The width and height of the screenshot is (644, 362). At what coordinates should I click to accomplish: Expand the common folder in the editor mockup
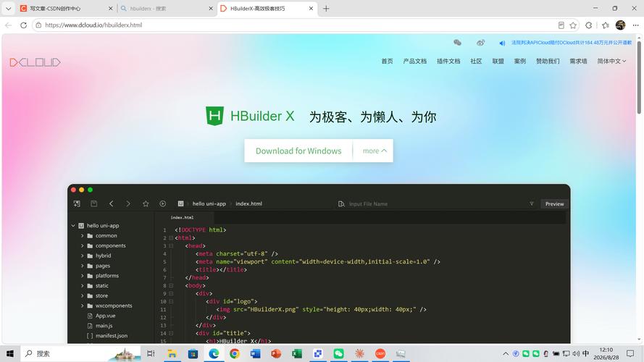coord(82,235)
